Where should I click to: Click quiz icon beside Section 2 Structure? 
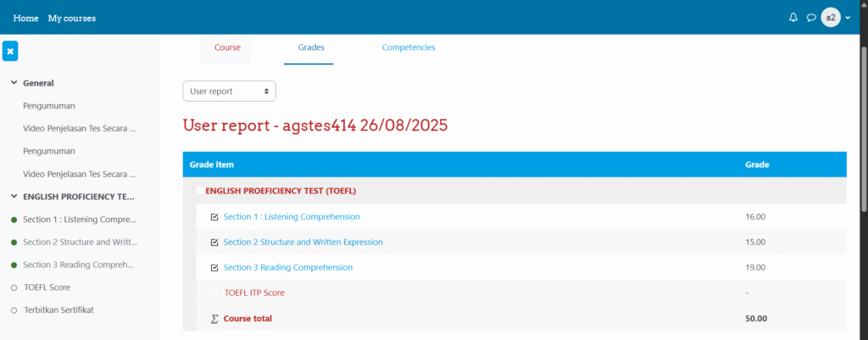click(214, 242)
